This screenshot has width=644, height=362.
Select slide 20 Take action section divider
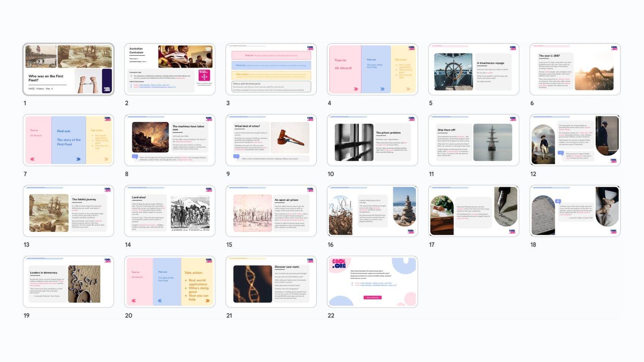[169, 282]
